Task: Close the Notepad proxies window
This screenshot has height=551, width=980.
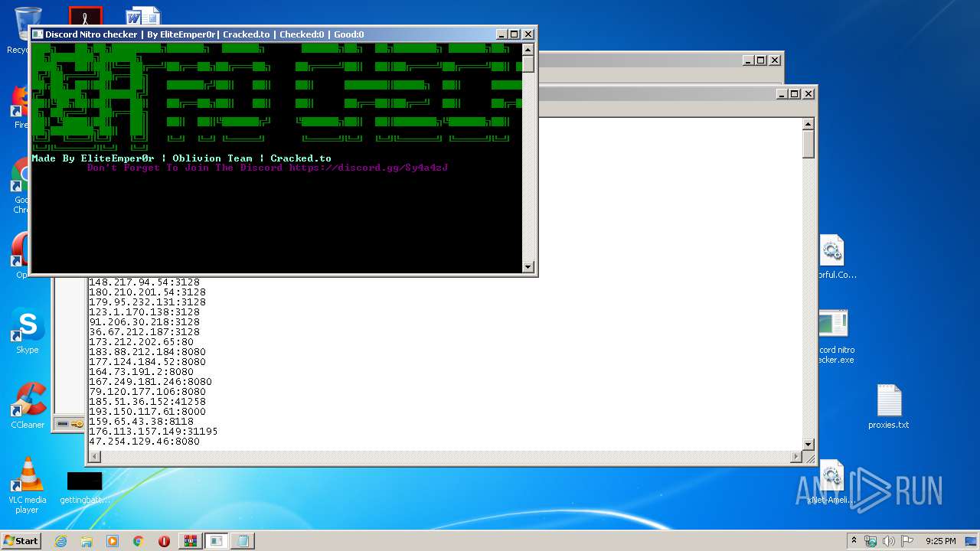Action: [808, 93]
